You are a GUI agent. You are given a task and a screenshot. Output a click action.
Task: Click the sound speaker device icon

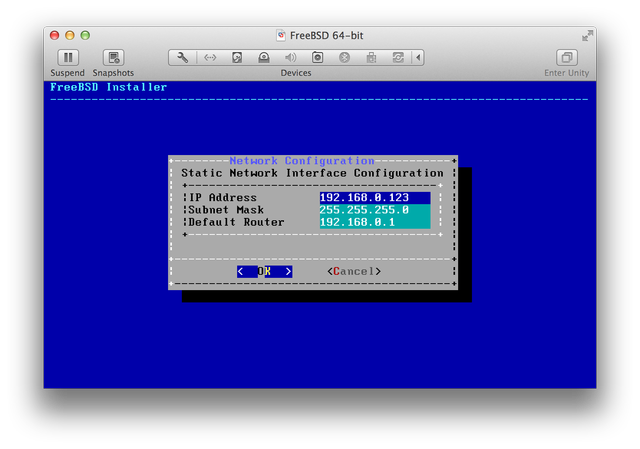(x=291, y=58)
